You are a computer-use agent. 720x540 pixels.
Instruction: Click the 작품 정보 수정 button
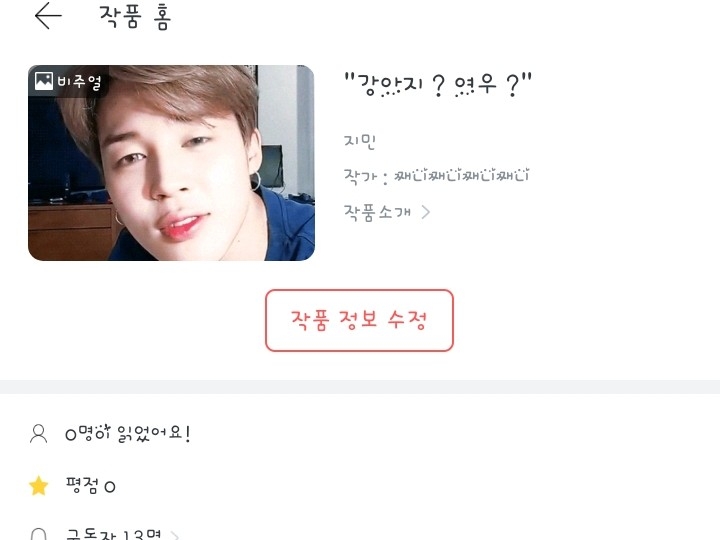tap(360, 321)
